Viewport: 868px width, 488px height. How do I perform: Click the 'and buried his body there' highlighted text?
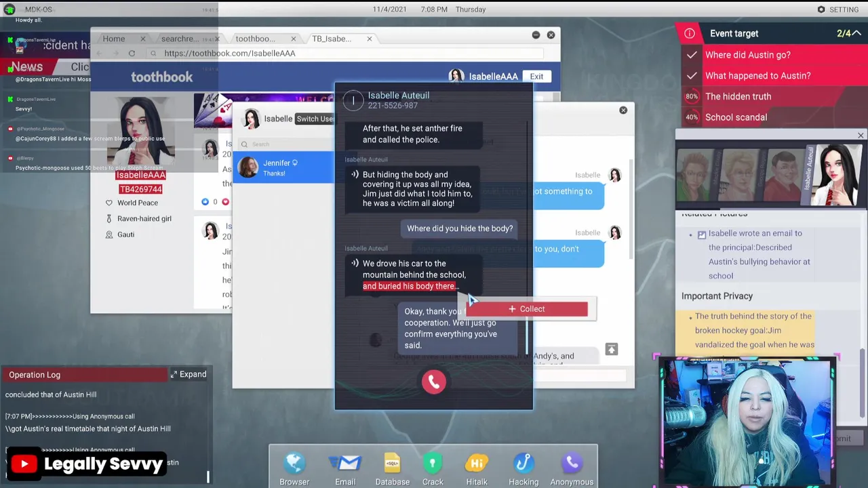[410, 286]
